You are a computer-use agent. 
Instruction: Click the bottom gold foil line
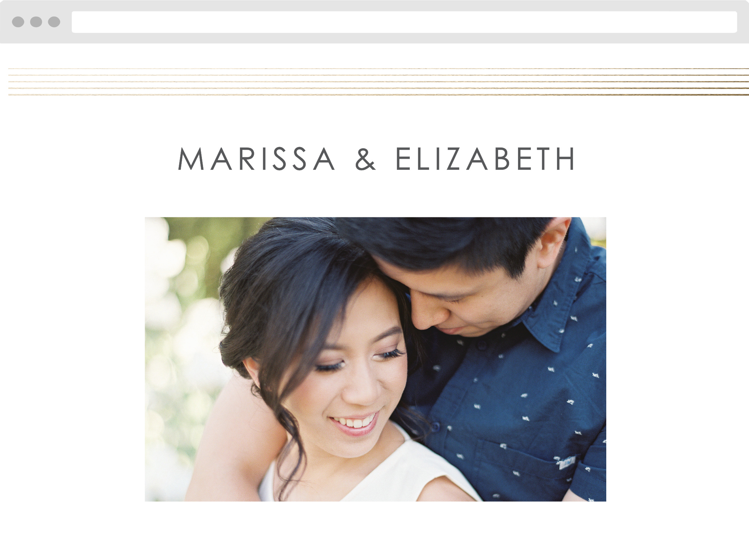(379, 95)
